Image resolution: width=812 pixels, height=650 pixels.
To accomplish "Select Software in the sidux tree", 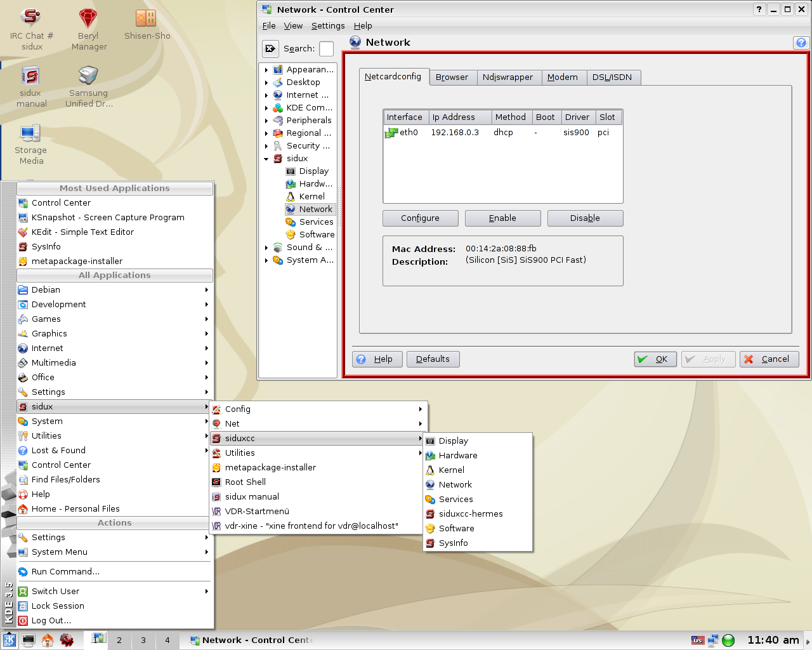I will coord(310,235).
